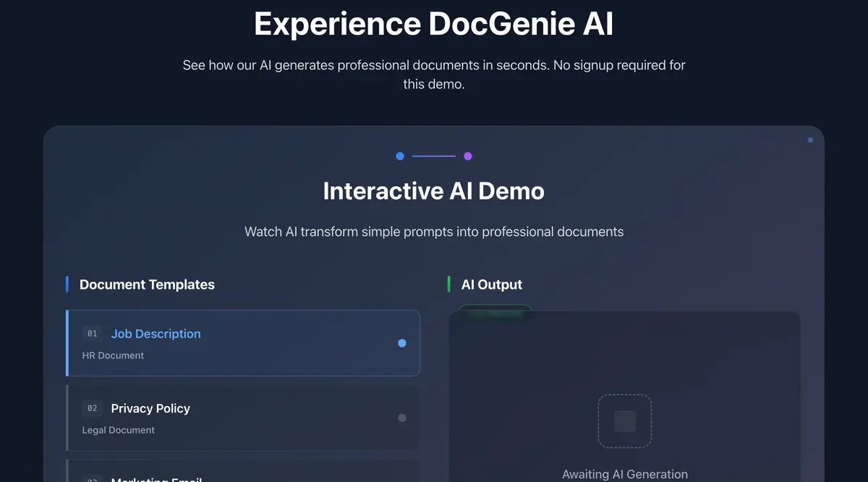Click the 02 number badge on Privacy Policy
The height and width of the screenshot is (482, 868).
(92, 408)
